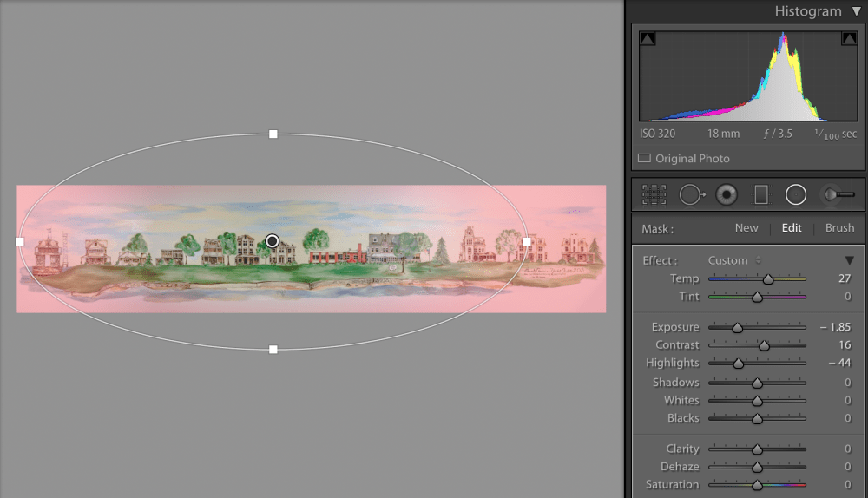Click the Tint slider handle
The image size is (868, 498).
(757, 297)
